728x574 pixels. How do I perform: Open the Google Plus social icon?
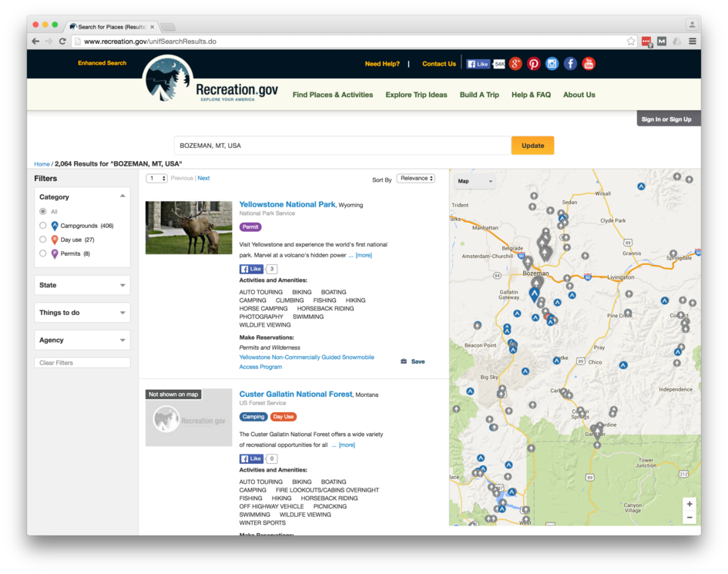point(515,64)
